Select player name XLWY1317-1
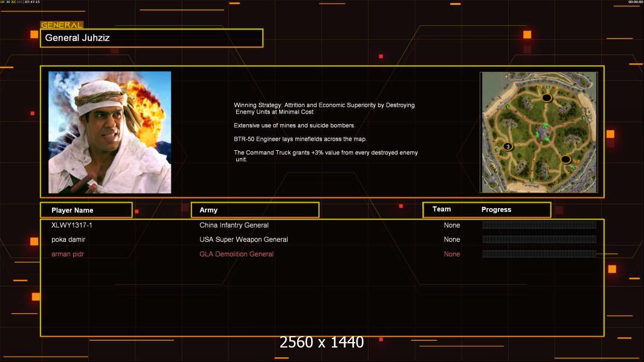Image resolution: width=644 pixels, height=362 pixels. [x=72, y=225]
